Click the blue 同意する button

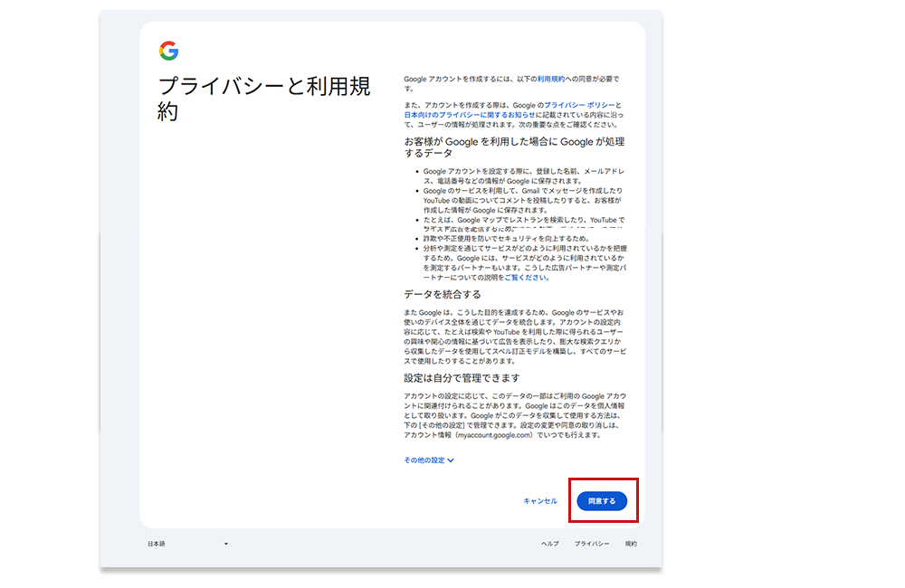pyautogui.click(x=602, y=501)
